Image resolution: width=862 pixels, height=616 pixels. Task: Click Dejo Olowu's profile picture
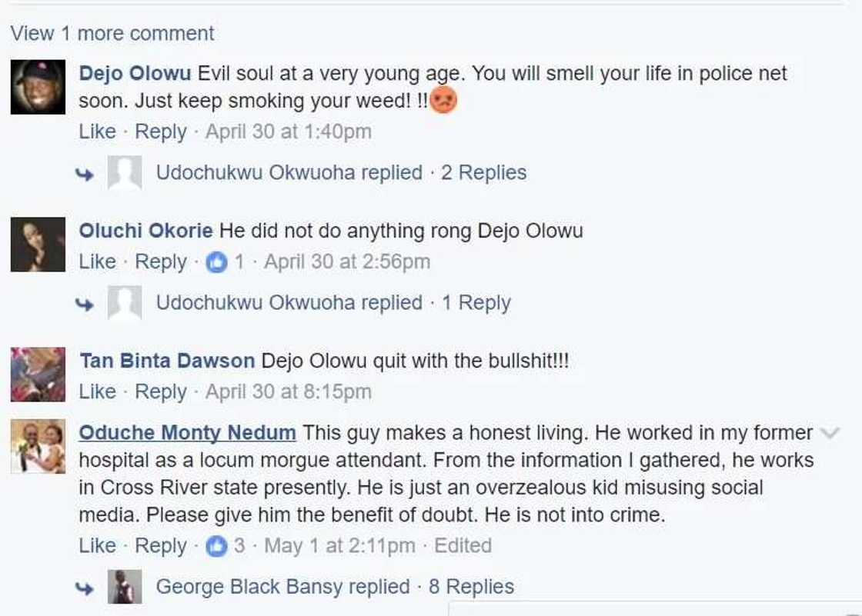[x=38, y=87]
